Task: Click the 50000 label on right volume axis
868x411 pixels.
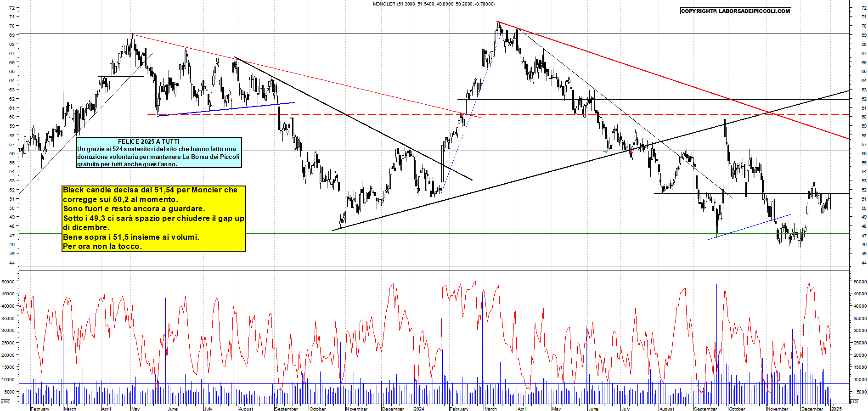Action: click(x=860, y=282)
